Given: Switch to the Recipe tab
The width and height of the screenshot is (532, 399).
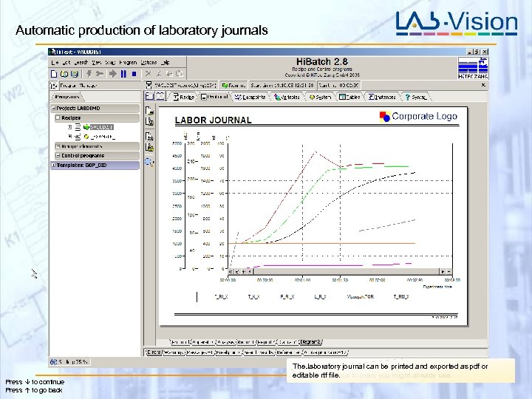Looking at the screenshot, I should pos(183,97).
